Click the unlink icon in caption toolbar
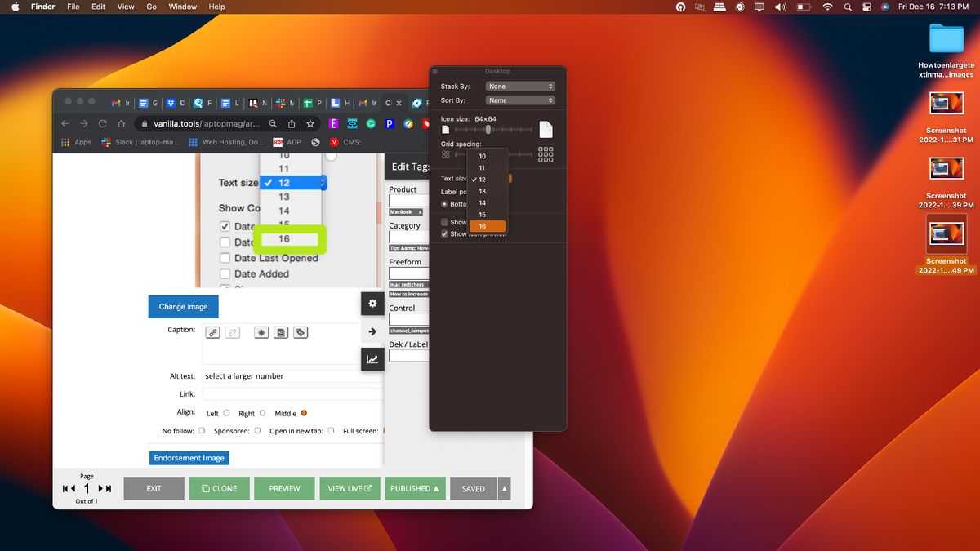 233,332
